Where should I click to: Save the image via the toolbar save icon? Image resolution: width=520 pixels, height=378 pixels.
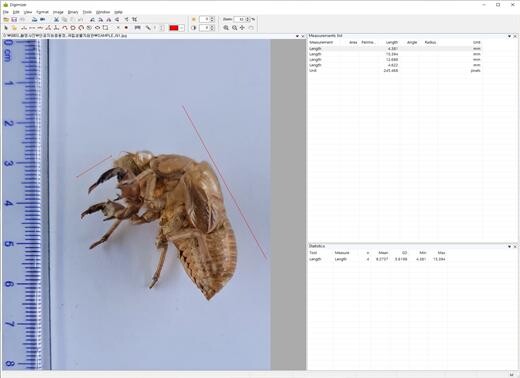pos(14,20)
